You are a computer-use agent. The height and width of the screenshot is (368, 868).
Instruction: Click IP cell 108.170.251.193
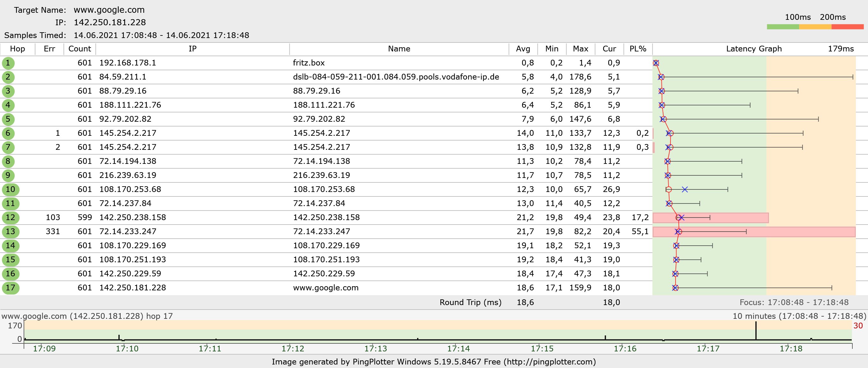[132, 260]
